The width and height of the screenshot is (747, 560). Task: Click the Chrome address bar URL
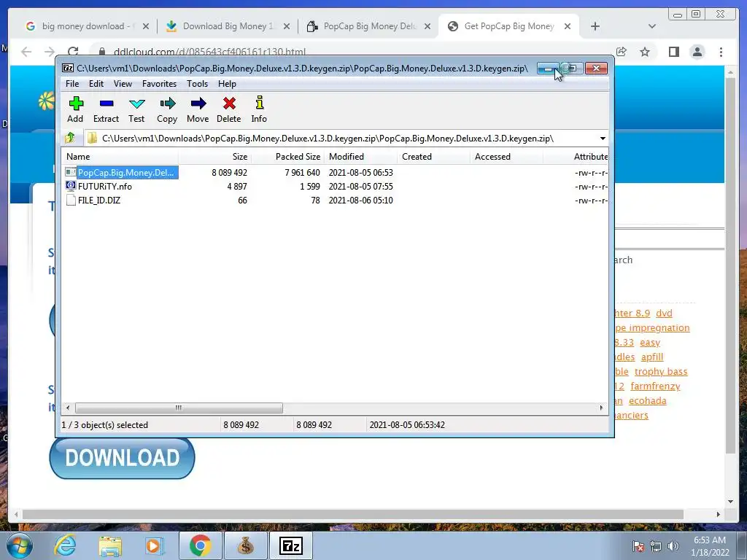209,52
